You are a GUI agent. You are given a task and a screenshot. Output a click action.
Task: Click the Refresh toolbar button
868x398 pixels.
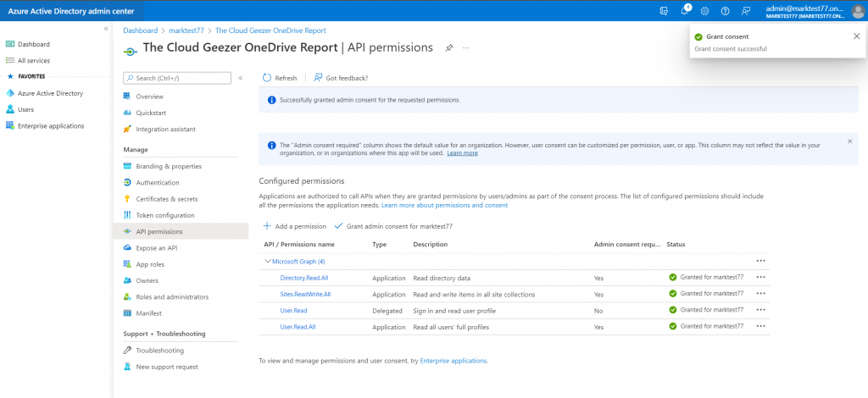(x=280, y=78)
